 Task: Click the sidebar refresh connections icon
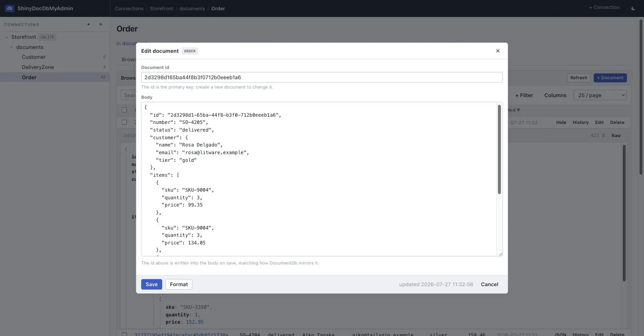101,24
